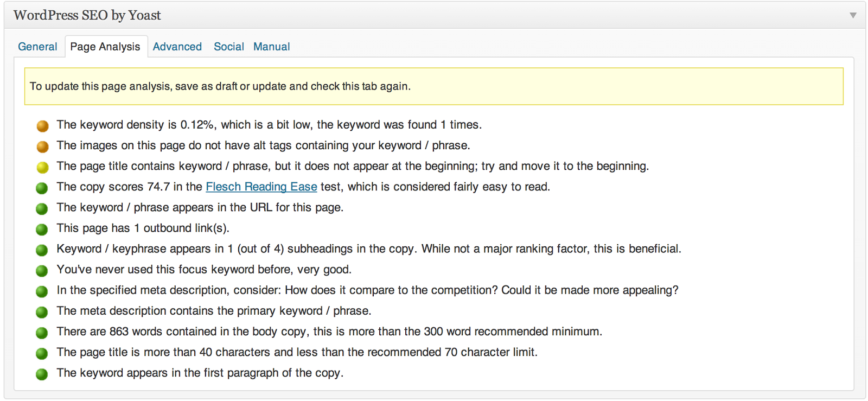Click the line about keyword in the URL
The height and width of the screenshot is (401, 868).
click(200, 207)
